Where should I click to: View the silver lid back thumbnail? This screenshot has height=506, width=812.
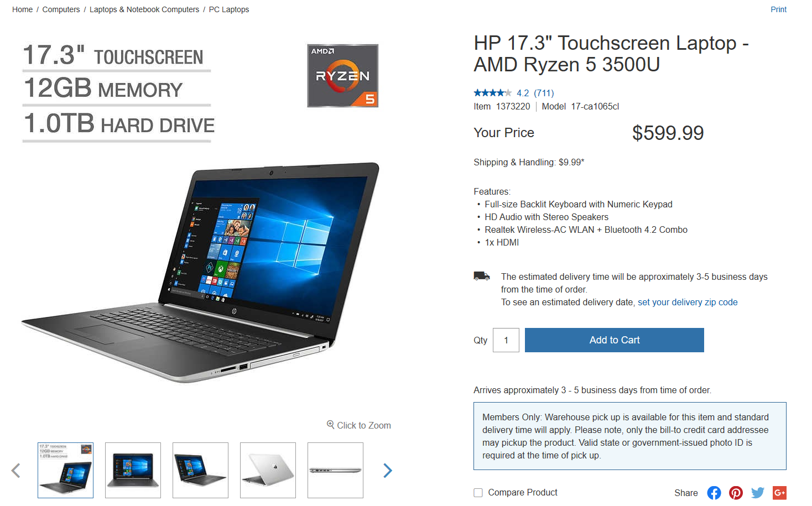coord(268,471)
